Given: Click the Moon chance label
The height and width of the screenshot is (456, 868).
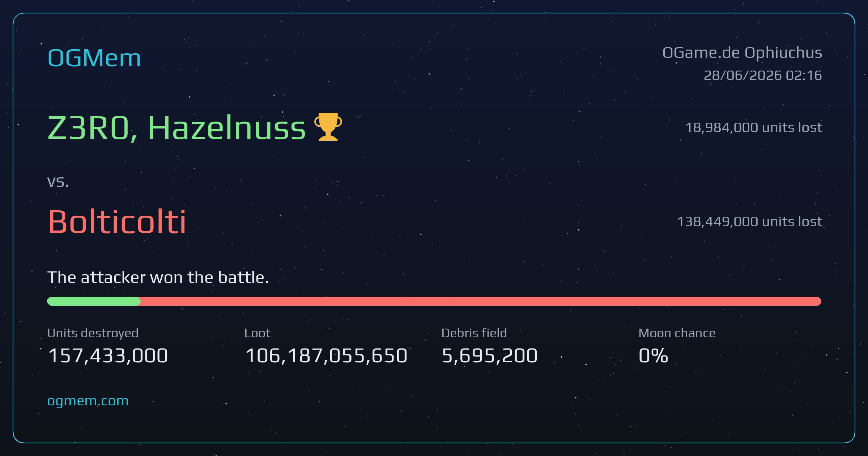Looking at the screenshot, I should click(x=677, y=333).
